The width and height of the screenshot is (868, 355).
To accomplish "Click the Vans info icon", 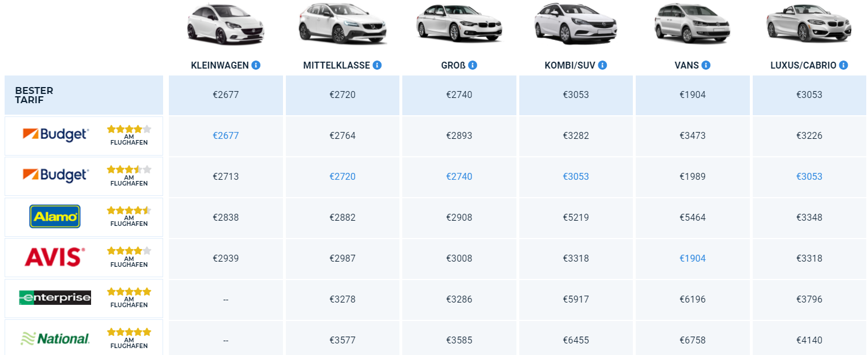I will point(705,66).
